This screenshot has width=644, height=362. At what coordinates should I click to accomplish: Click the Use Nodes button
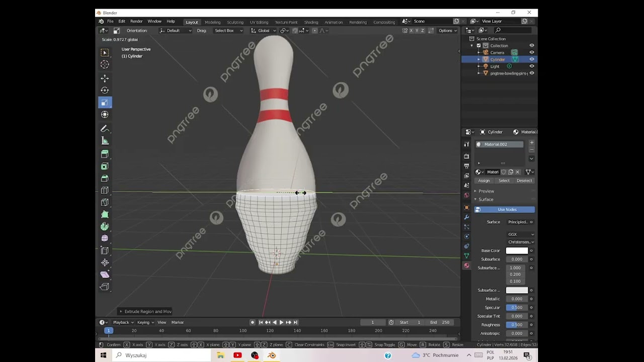click(505, 210)
